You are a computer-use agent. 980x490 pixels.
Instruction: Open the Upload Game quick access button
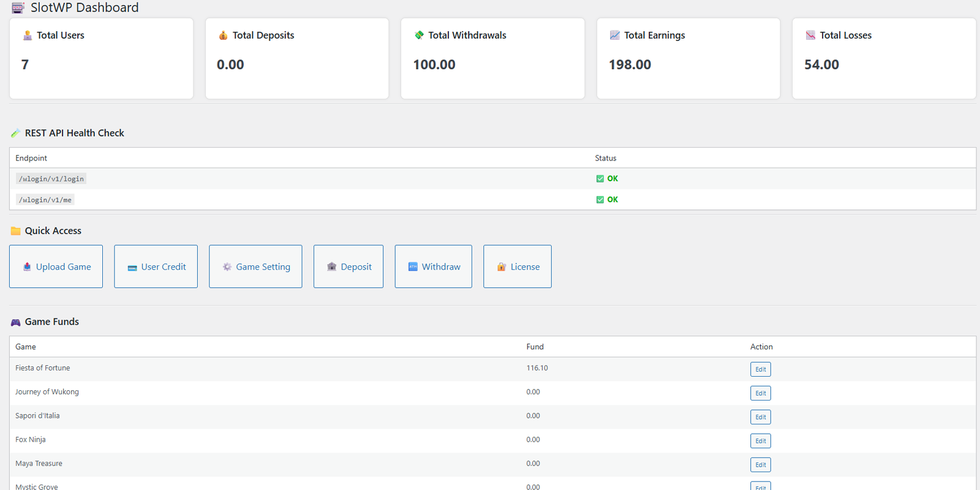click(x=56, y=266)
